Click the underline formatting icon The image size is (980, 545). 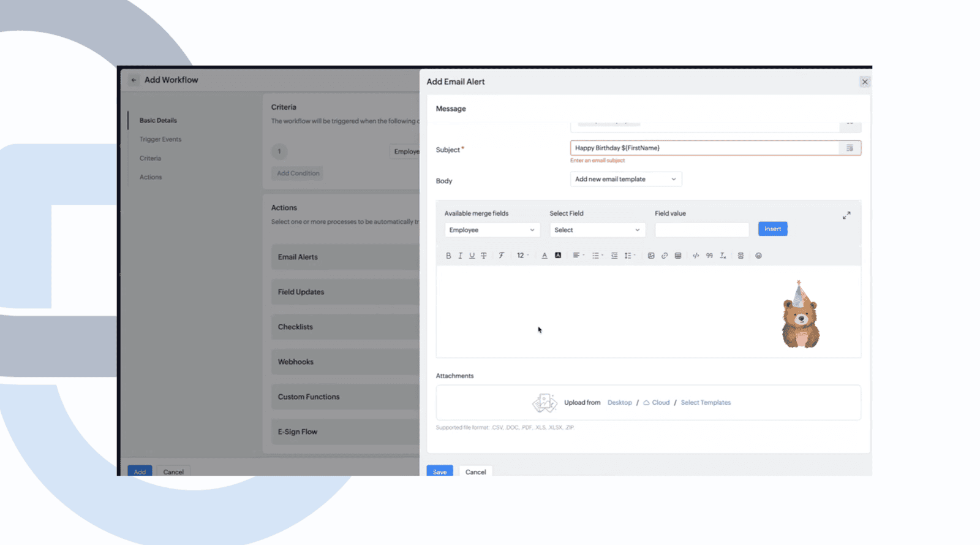coord(472,256)
